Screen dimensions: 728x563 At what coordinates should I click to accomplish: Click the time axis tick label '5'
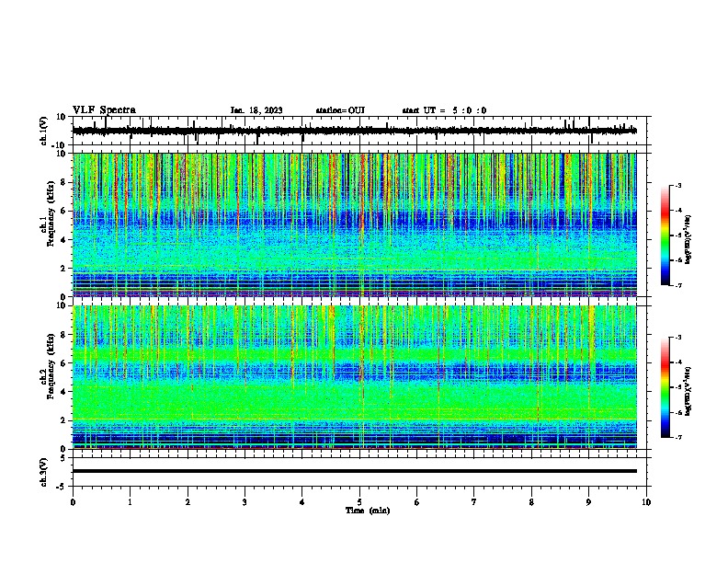(x=359, y=502)
